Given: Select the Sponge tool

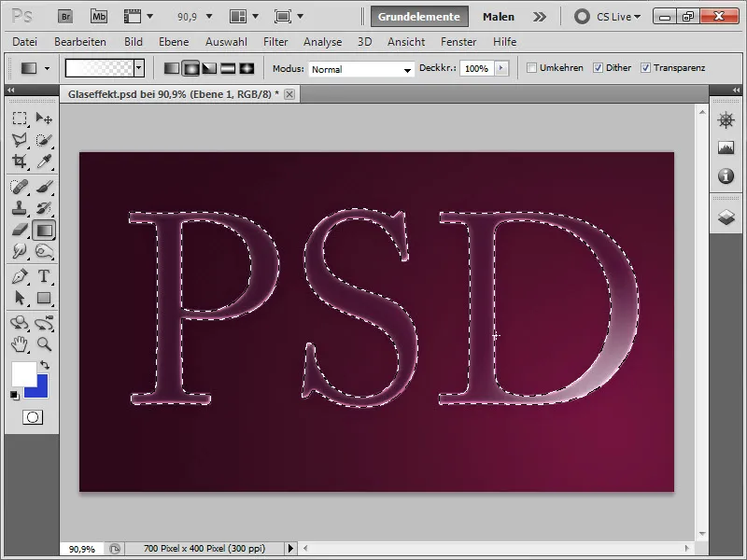Looking at the screenshot, I should coord(44,251).
